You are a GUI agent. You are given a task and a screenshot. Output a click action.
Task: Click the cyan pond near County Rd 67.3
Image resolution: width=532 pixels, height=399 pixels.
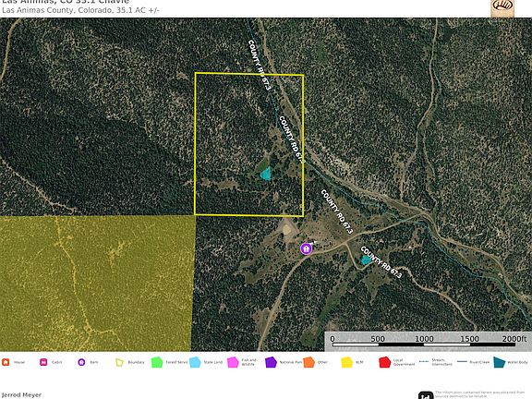click(x=366, y=260)
